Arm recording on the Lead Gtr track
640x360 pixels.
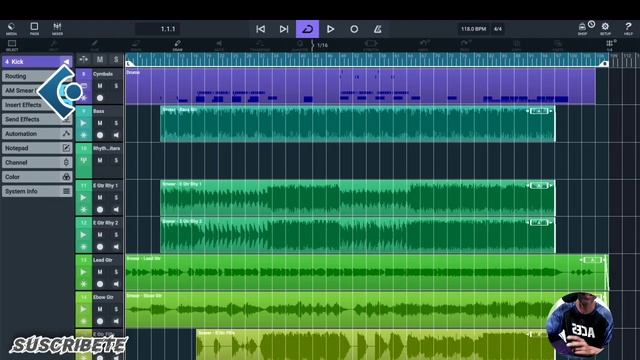pyautogui.click(x=100, y=284)
